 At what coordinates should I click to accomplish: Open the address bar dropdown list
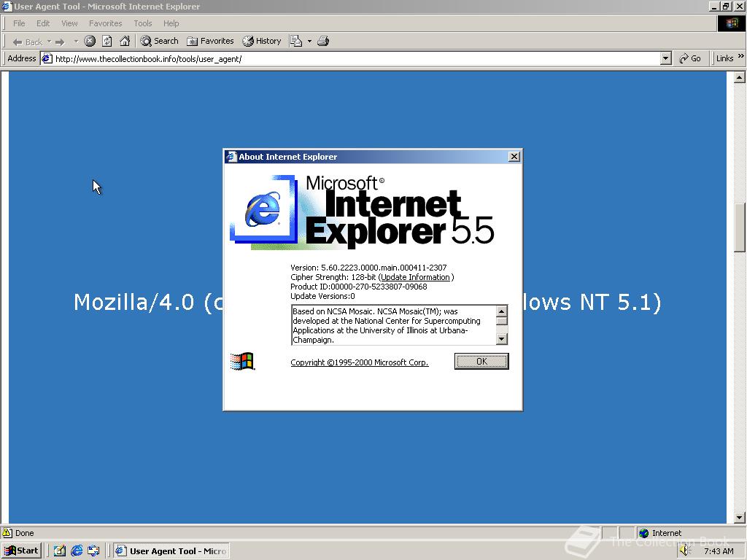point(666,58)
